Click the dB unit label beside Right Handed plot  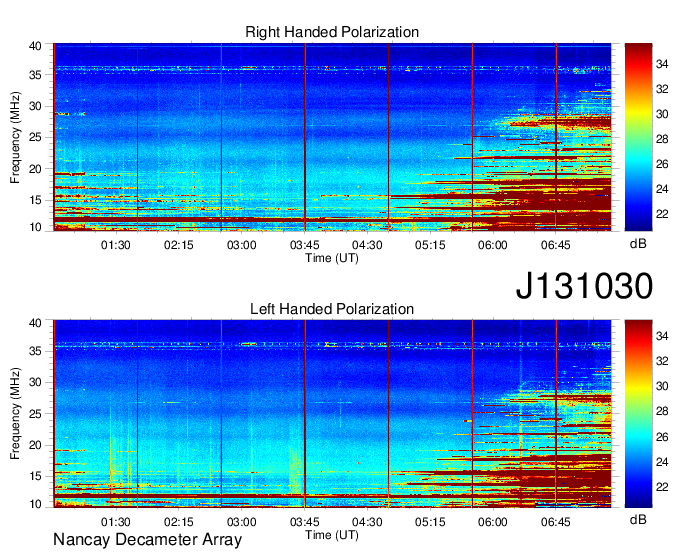[x=638, y=244]
